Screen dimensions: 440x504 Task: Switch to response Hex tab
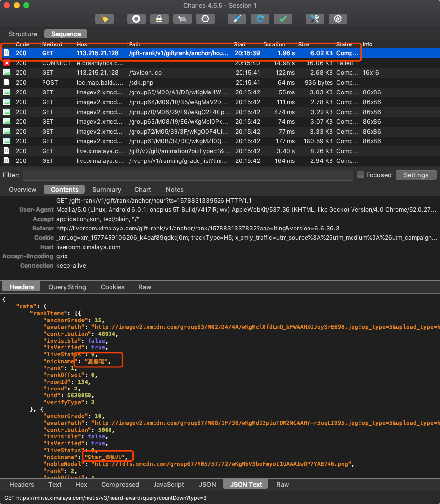click(x=81, y=484)
